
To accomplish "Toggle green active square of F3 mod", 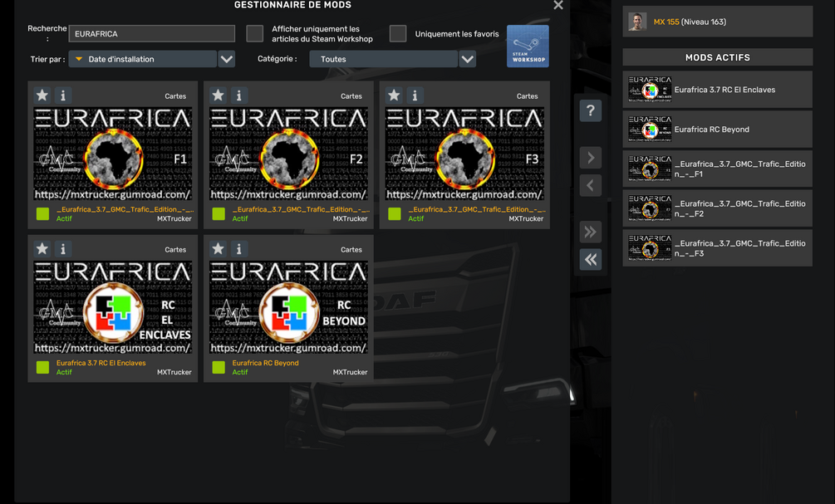I will [x=394, y=214].
